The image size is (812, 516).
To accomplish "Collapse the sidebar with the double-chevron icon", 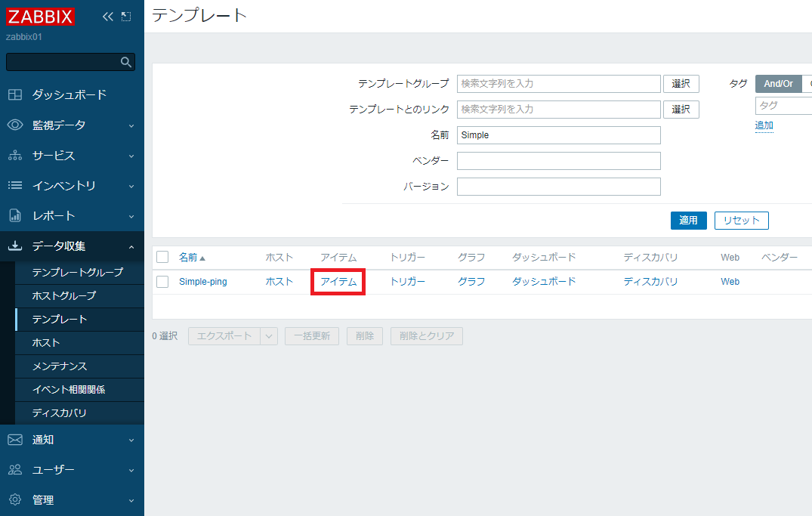I will pos(107,16).
